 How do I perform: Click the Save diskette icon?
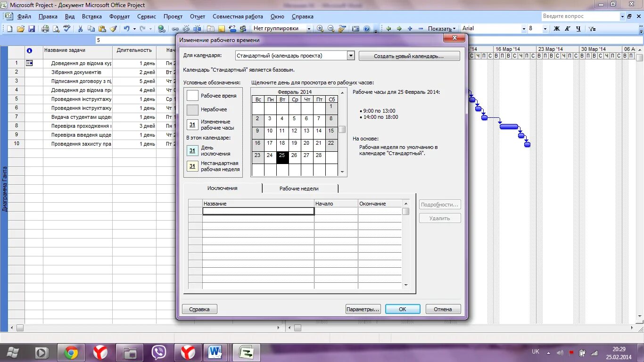pyautogui.click(x=32, y=29)
